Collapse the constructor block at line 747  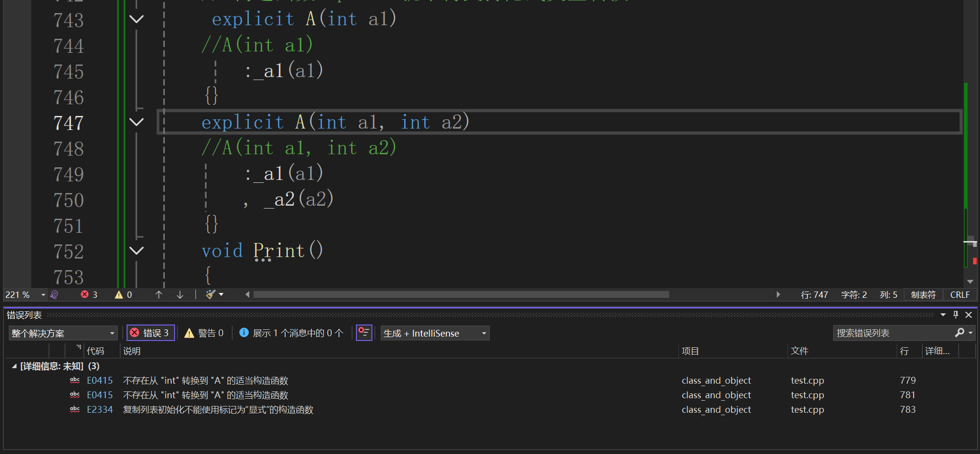[x=137, y=122]
